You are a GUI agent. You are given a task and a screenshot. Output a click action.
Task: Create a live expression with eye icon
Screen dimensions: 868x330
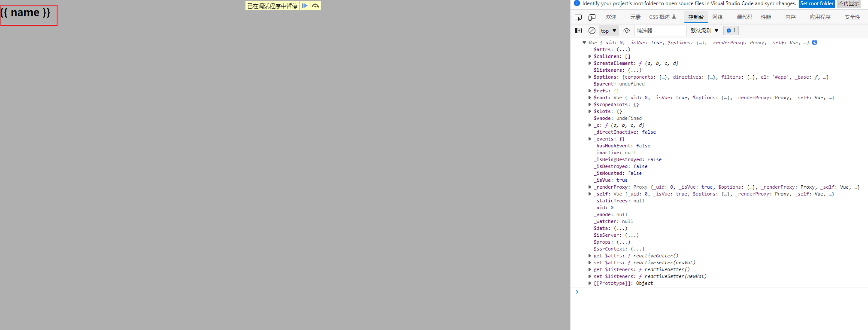click(627, 31)
